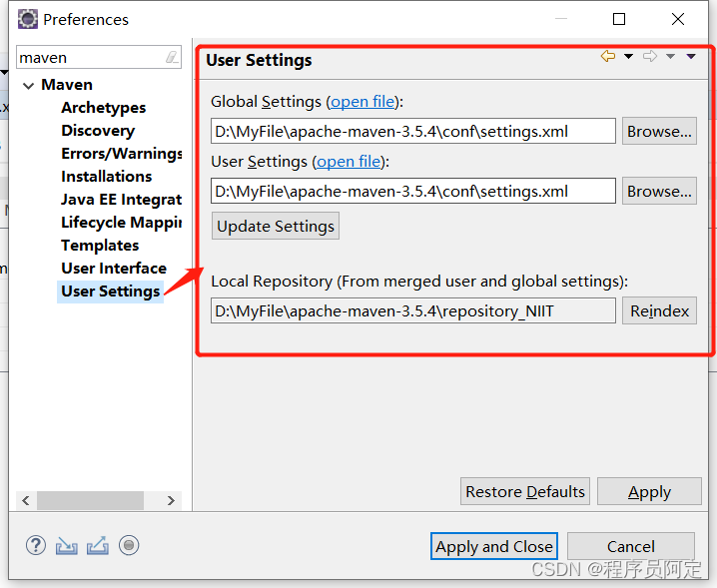Open Java EE Integration preference page

122,200
